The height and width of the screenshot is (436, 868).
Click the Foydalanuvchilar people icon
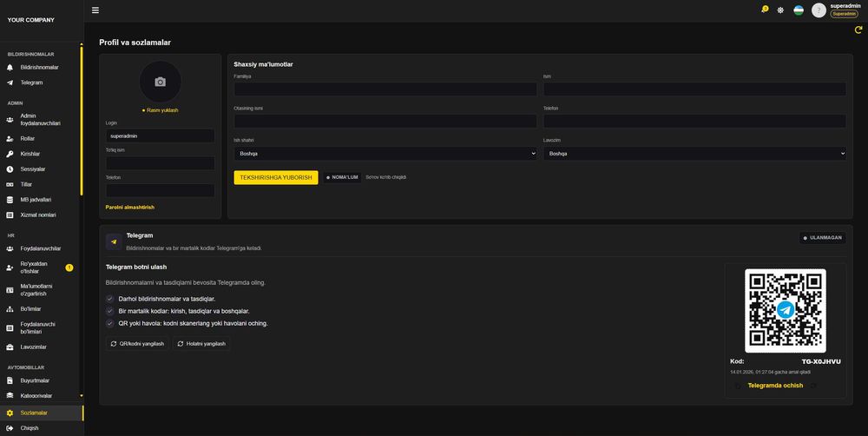(x=10, y=248)
